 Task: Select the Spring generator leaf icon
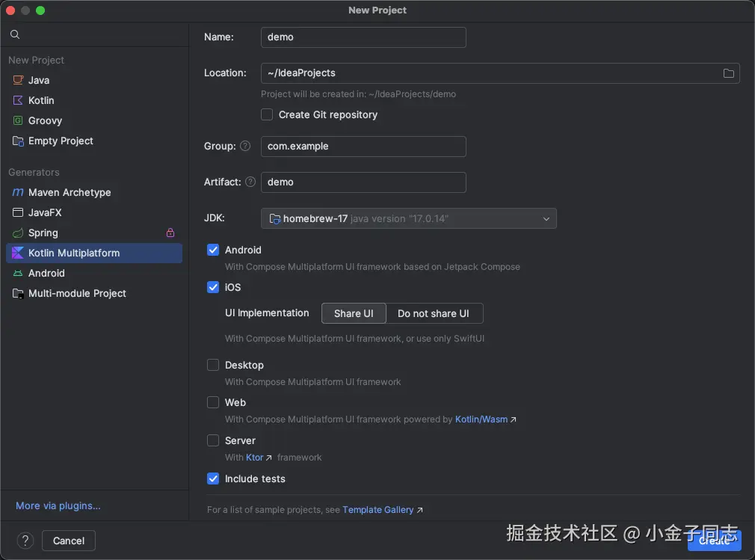(18, 233)
